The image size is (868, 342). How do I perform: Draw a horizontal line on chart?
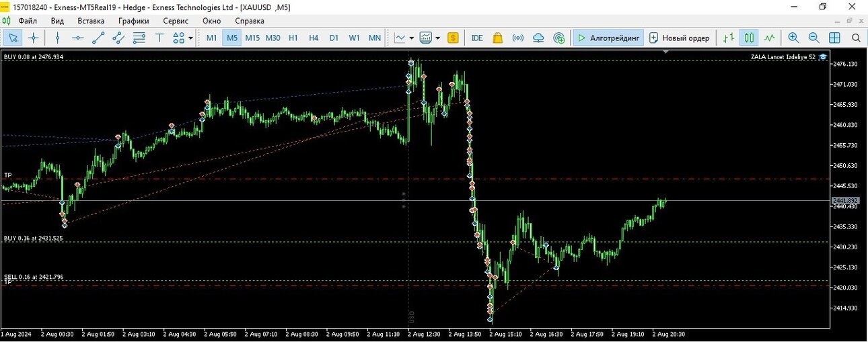pos(77,38)
